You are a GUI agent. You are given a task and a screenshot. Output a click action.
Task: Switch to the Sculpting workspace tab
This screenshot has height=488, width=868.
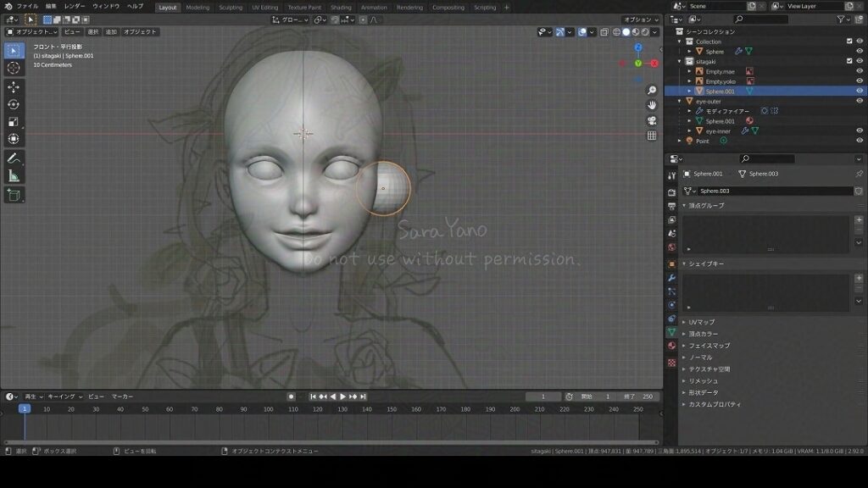[231, 8]
